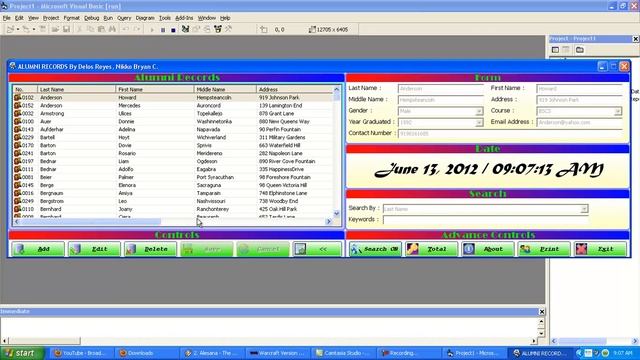Click the Email Address form field

click(579, 122)
